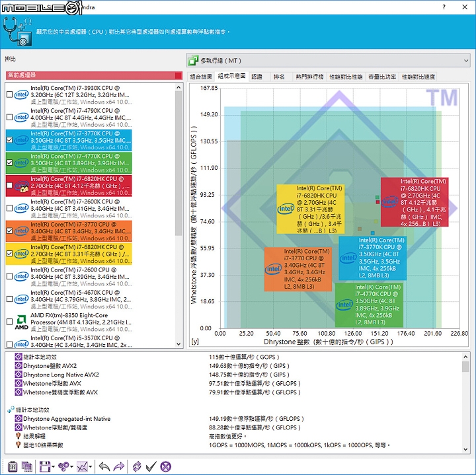Viewport: 476px width, 475px height.
Task: Check the Core i7-2600K processor checkbox
Action: (9, 208)
